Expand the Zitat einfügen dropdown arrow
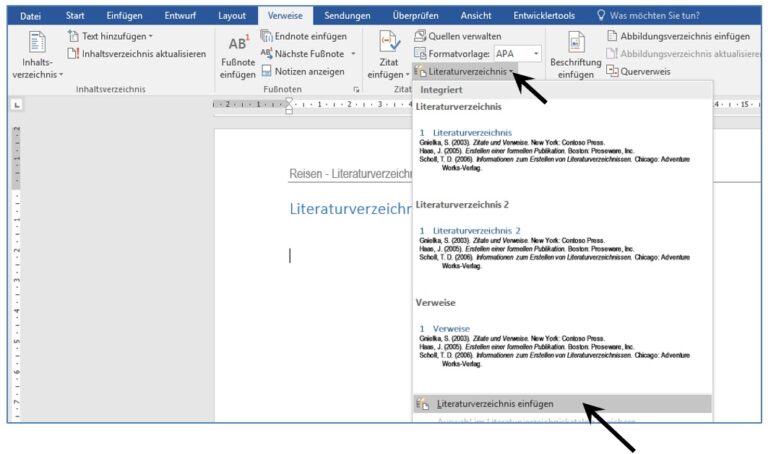 point(407,75)
